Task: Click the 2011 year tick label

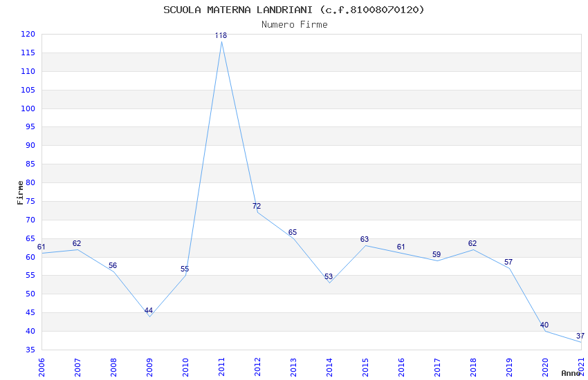Action: pyautogui.click(x=221, y=368)
